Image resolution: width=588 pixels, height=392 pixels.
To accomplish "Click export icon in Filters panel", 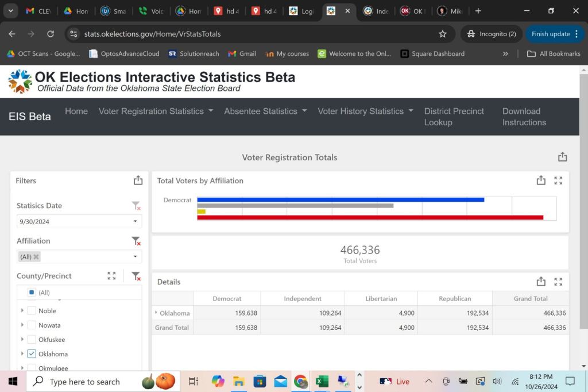I will [x=138, y=180].
